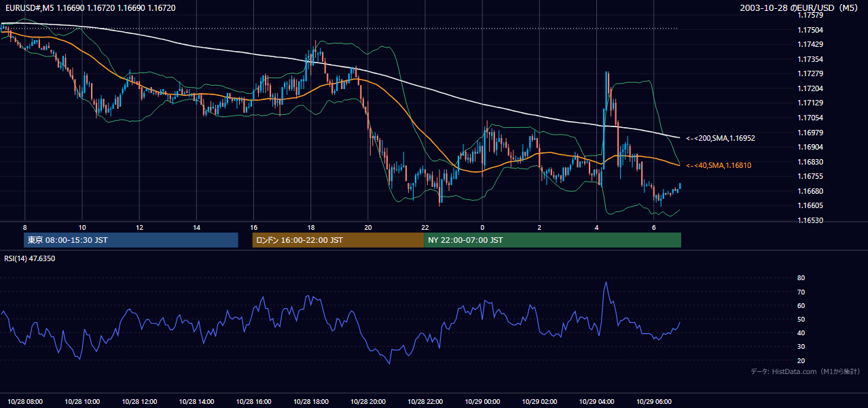Click RSI scale value 60
This screenshot has height=408, width=868.
tap(801, 305)
